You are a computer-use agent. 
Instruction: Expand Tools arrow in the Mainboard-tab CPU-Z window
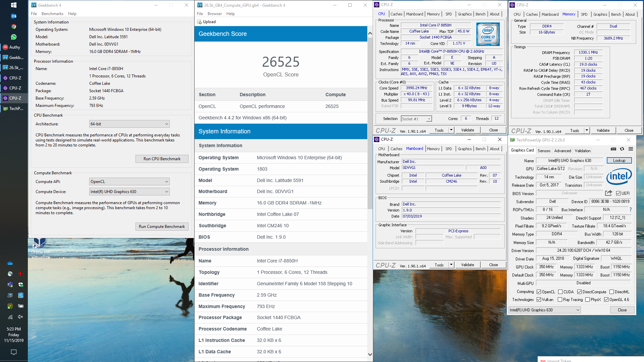(x=451, y=265)
